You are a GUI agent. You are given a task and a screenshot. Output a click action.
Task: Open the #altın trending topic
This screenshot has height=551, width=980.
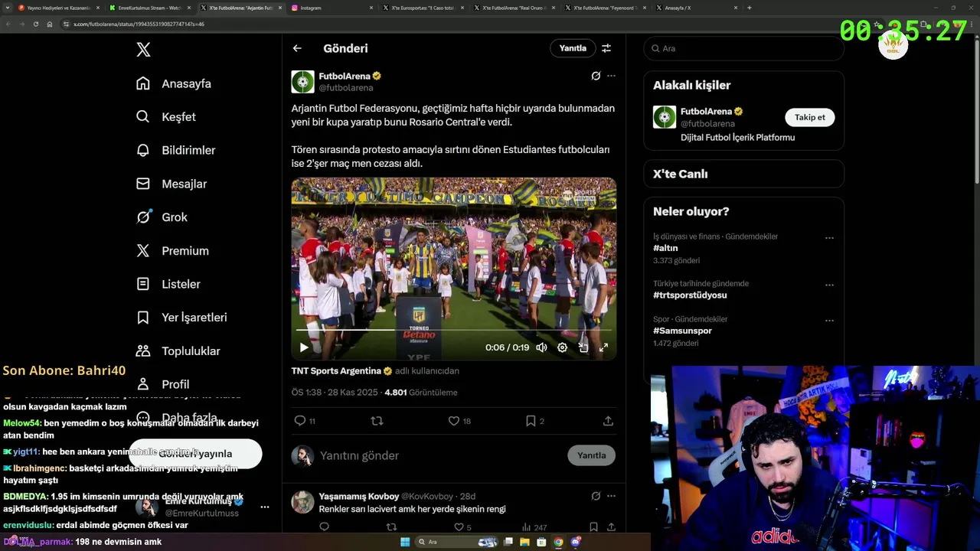pyautogui.click(x=665, y=249)
